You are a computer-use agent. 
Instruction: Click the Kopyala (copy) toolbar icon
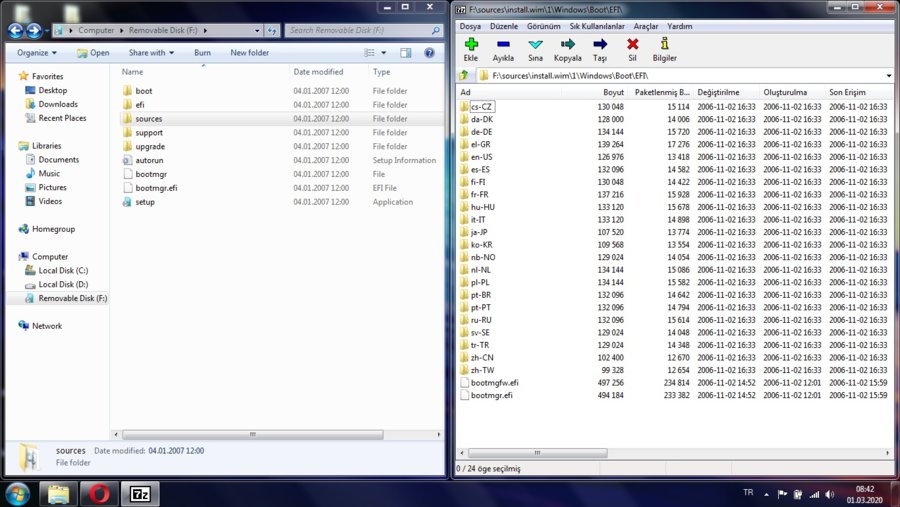tap(567, 47)
